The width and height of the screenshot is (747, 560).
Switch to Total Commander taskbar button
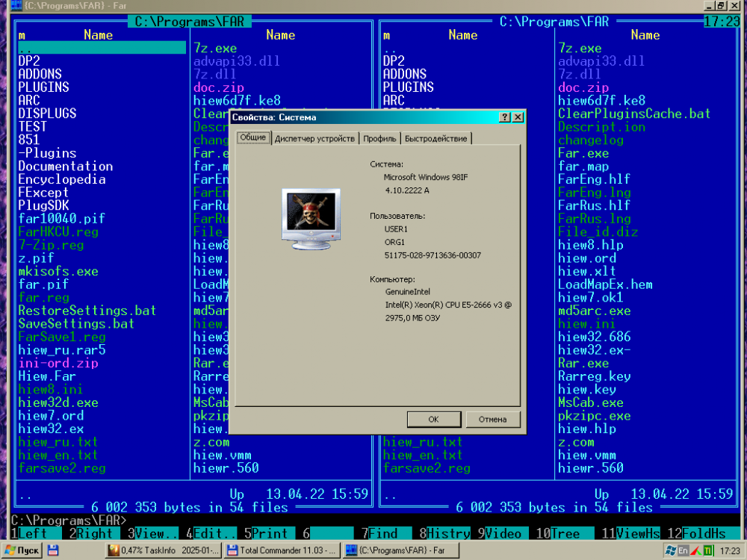pyautogui.click(x=282, y=550)
